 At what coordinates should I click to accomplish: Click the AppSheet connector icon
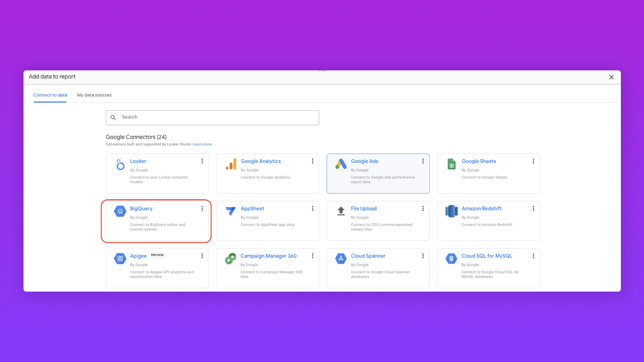[x=230, y=211]
